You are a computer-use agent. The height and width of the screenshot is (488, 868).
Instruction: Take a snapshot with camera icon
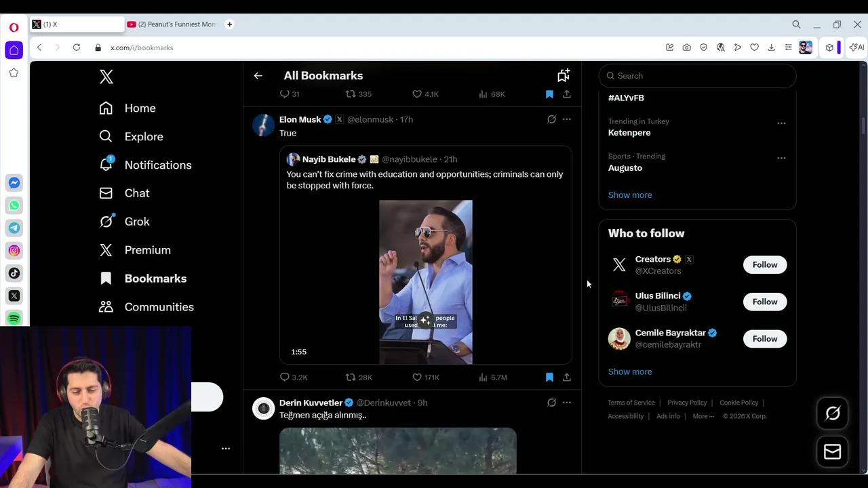686,47
